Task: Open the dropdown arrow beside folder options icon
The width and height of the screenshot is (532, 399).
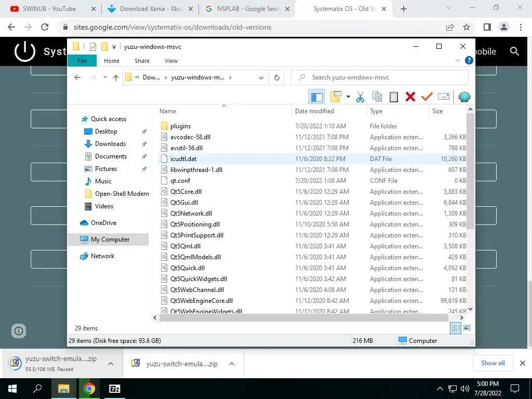Action: coord(348,97)
